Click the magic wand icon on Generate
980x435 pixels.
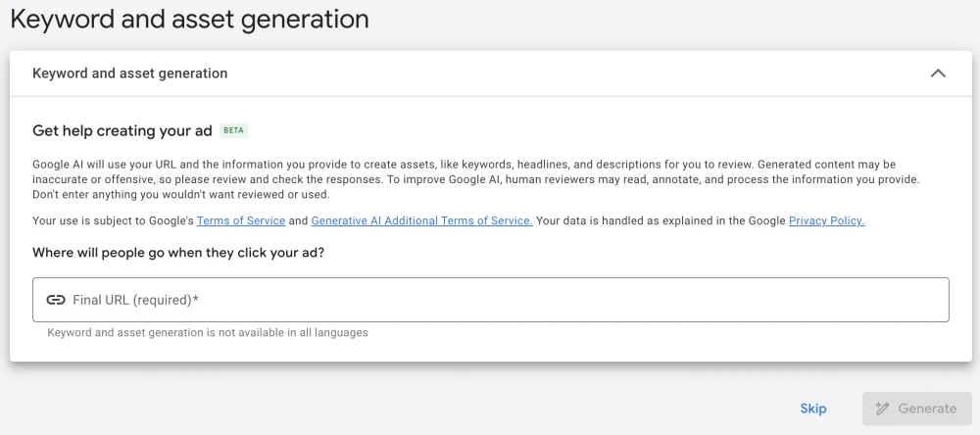pyautogui.click(x=882, y=409)
